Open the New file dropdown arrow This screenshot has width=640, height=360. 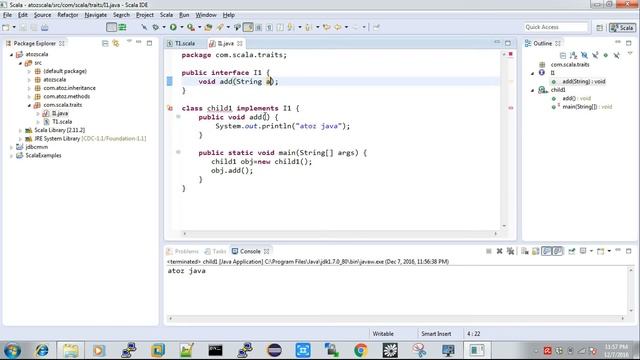14,27
